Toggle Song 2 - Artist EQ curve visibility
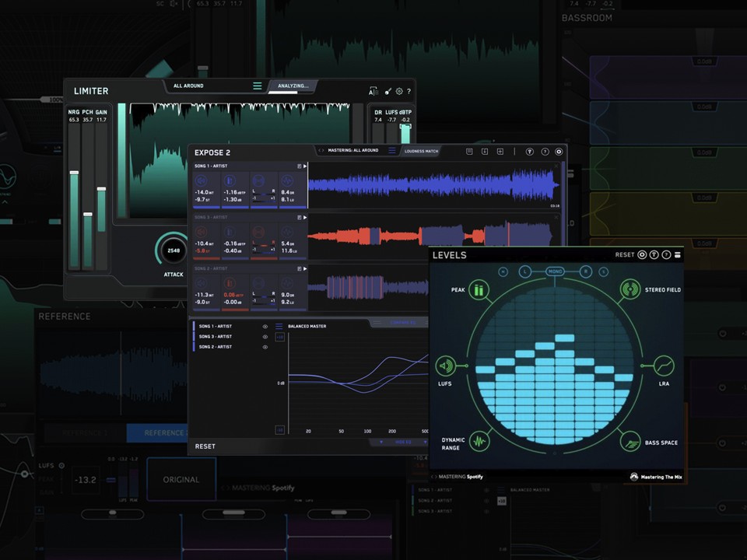Image resolution: width=747 pixels, height=560 pixels. (x=265, y=347)
